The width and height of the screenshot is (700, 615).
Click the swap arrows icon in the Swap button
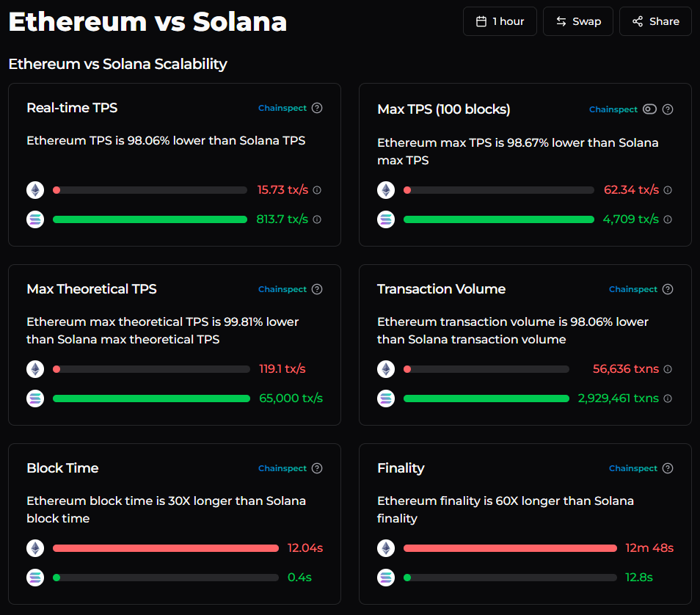(560, 21)
